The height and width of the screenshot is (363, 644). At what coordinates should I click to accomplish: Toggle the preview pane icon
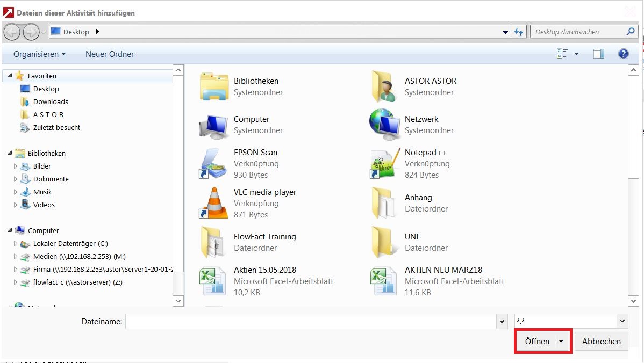coord(599,54)
